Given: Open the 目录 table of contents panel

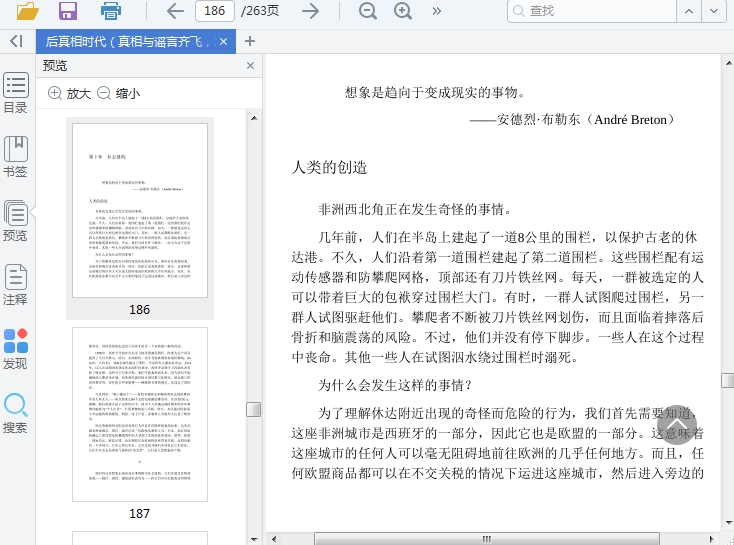Looking at the screenshot, I should click(15, 93).
